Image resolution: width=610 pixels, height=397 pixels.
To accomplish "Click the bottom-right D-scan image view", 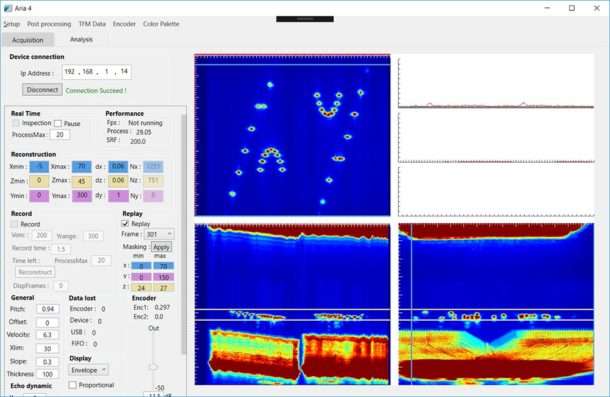I will point(496,304).
